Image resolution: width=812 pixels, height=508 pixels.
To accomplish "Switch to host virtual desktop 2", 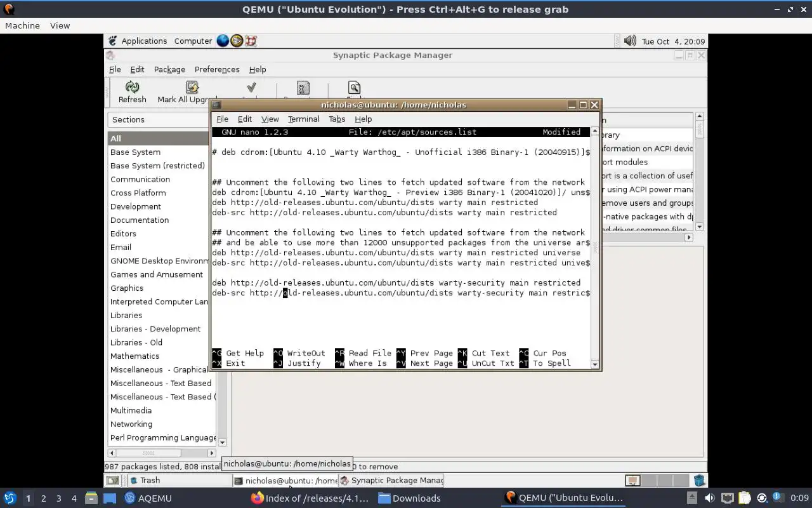I will [x=43, y=498].
